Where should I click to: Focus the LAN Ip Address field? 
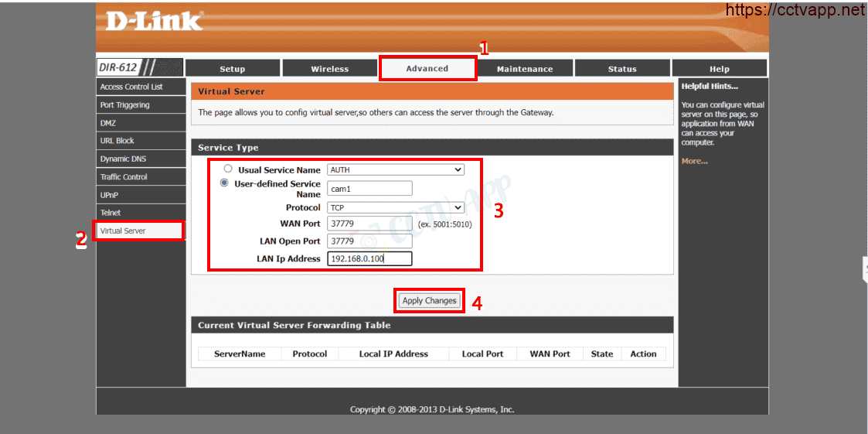[x=369, y=258]
